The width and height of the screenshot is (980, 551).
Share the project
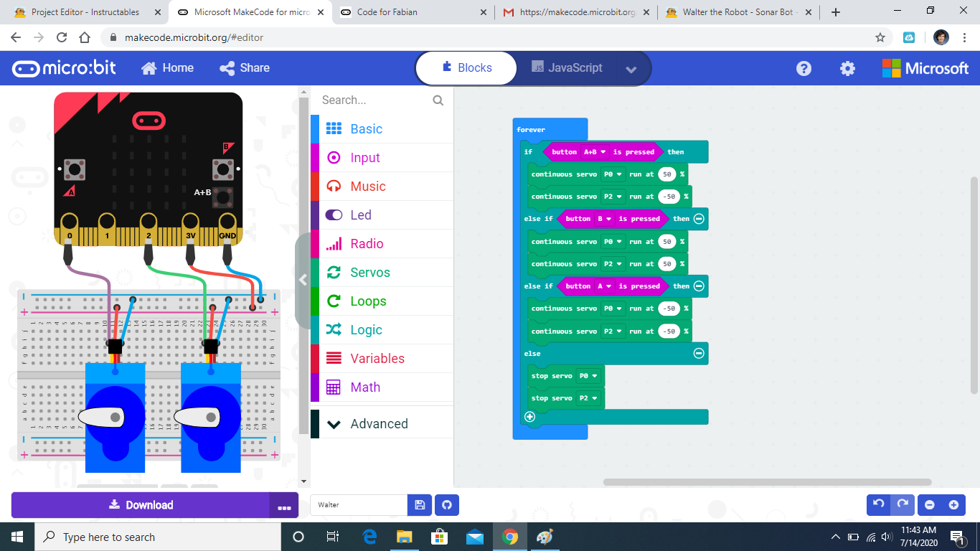pos(245,68)
